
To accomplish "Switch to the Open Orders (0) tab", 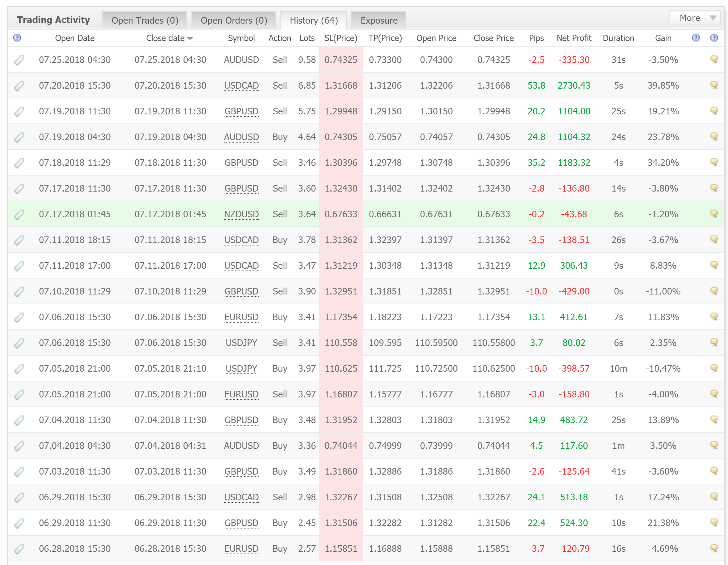I will coord(234,21).
